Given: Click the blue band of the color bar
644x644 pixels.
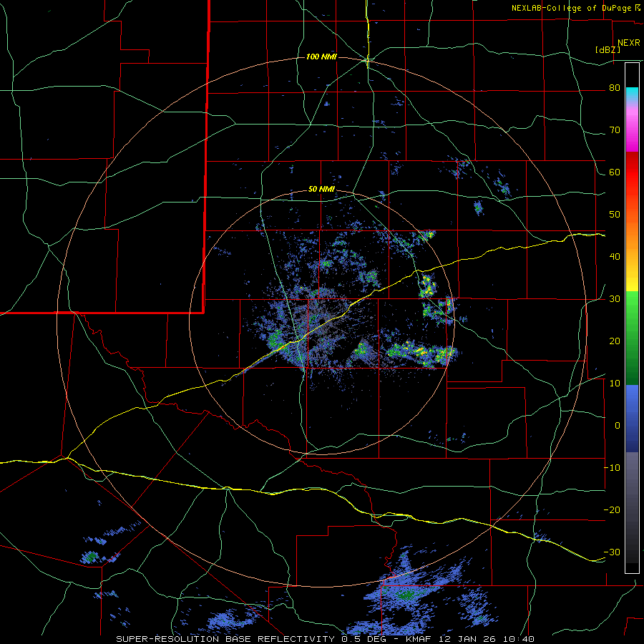Looking at the screenshot, I should [x=632, y=418].
